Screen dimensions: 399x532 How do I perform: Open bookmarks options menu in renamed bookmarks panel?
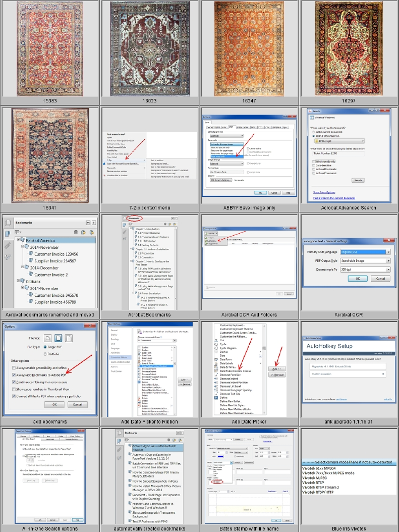[x=18, y=232]
